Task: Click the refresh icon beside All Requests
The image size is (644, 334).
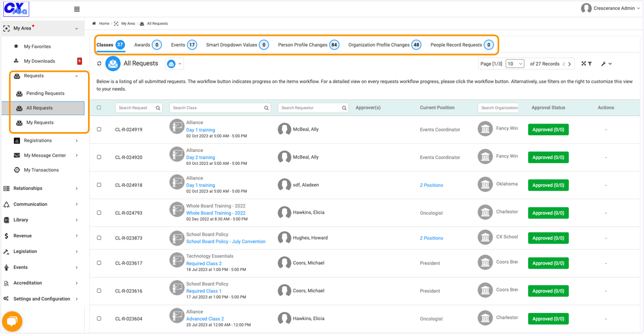Action: point(99,63)
